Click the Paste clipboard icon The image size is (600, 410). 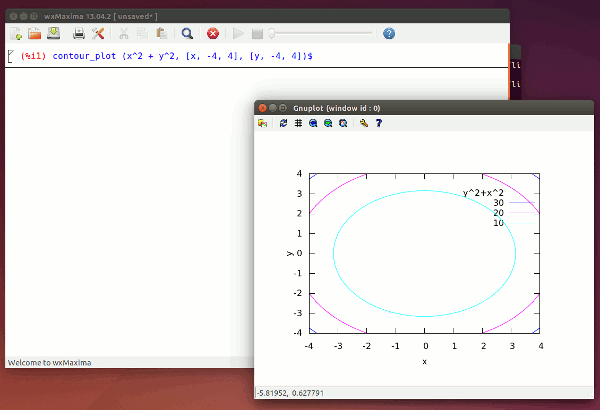point(161,33)
